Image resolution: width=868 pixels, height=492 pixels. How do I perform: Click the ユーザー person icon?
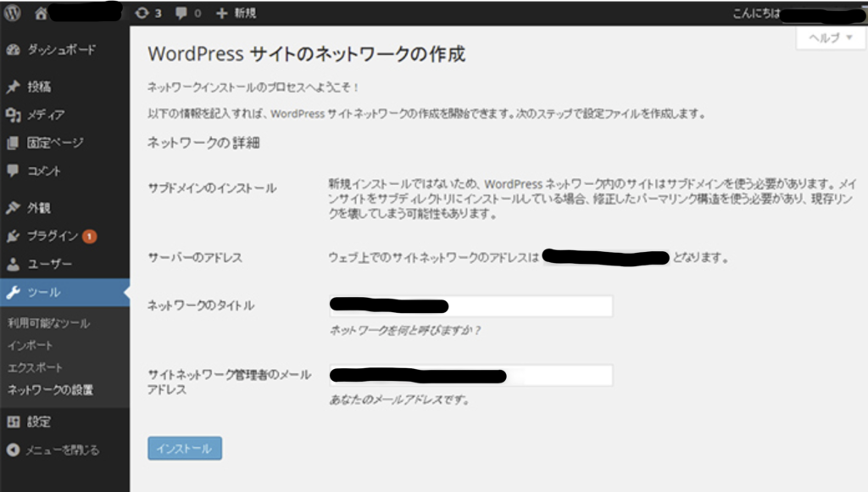click(14, 265)
